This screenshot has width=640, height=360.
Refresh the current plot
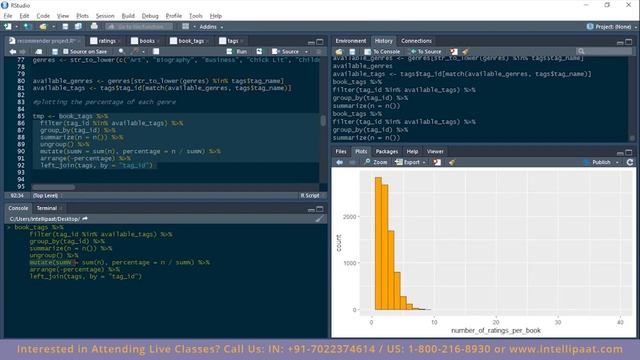tap(630, 162)
